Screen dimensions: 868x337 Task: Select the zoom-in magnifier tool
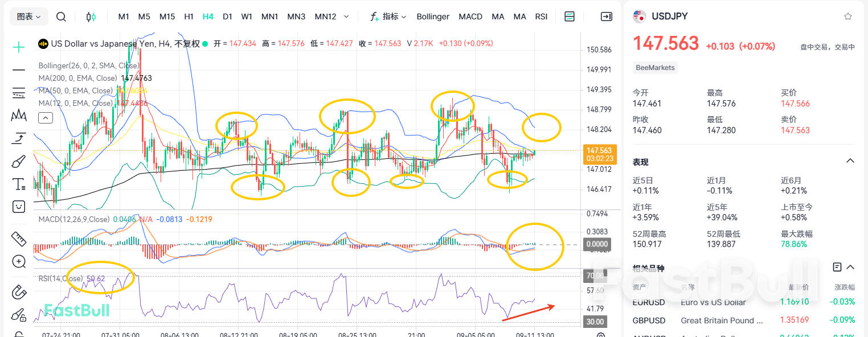coord(19,262)
